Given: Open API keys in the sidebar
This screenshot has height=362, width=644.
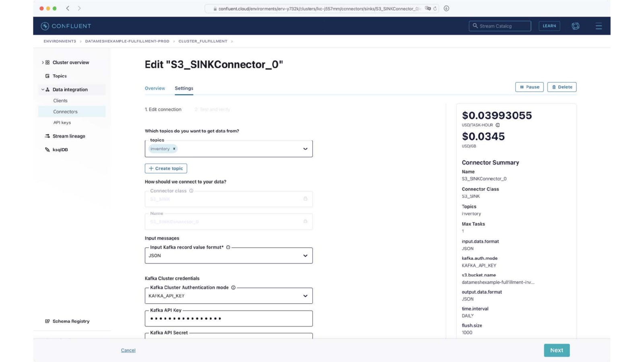Looking at the screenshot, I should tap(62, 123).
